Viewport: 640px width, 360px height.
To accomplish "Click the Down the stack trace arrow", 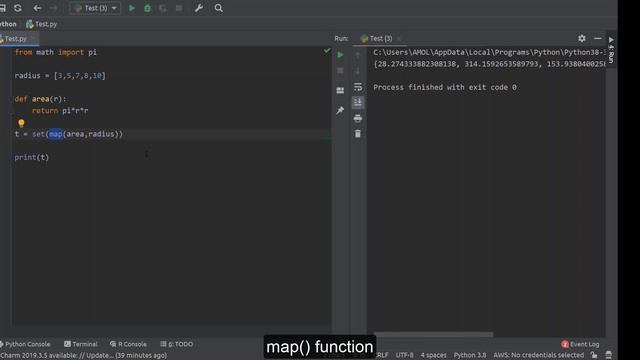I will pyautogui.click(x=358, y=71).
